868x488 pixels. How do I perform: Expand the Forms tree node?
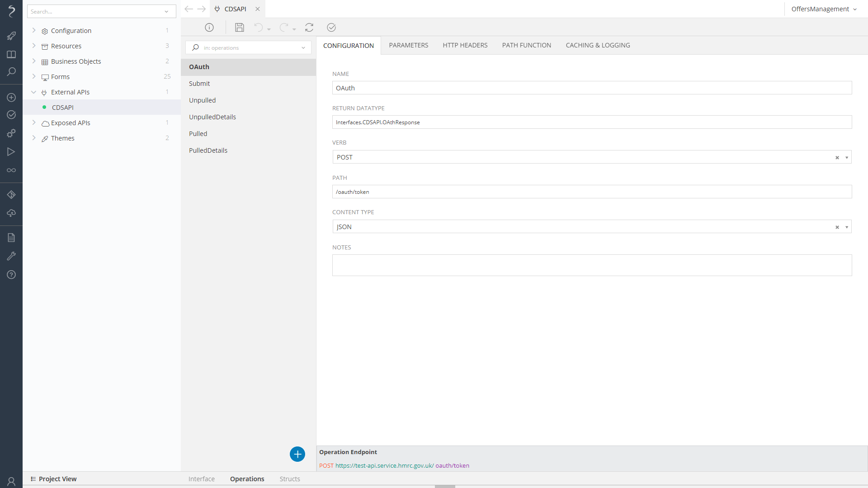tap(34, 76)
